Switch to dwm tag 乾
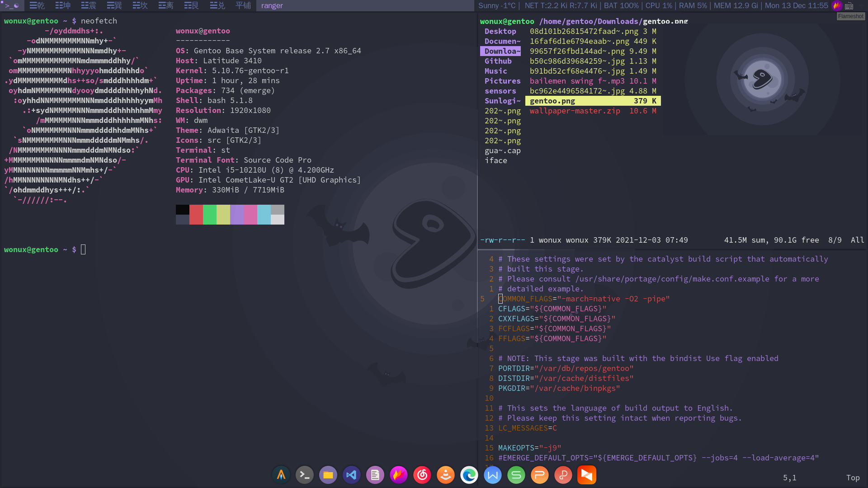 [37, 5]
